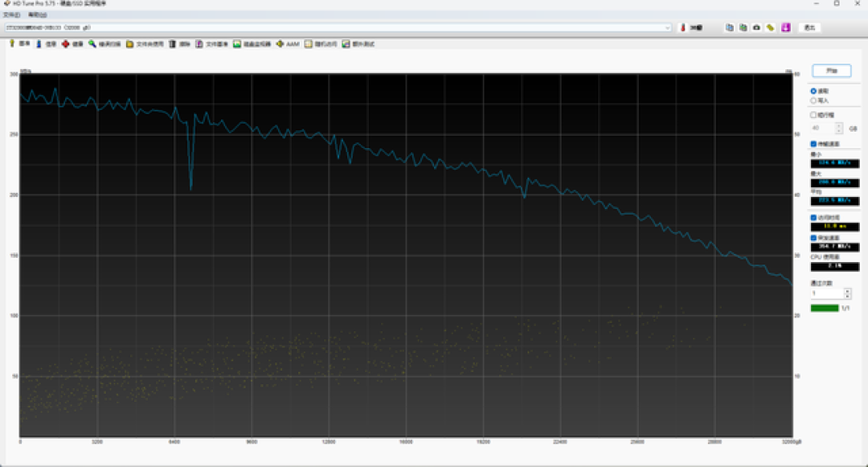The height and width of the screenshot is (467, 868).
Task: Click the copy text to clipboard icon
Action: [x=730, y=27]
